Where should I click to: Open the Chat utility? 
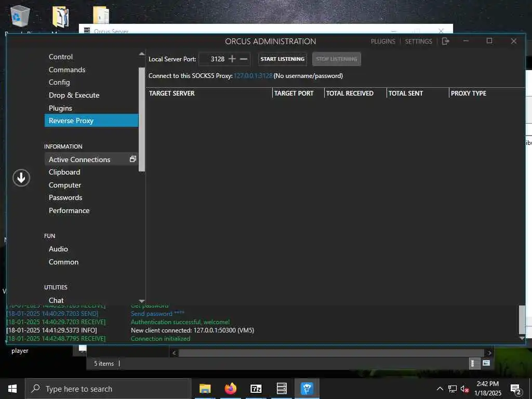(56, 300)
